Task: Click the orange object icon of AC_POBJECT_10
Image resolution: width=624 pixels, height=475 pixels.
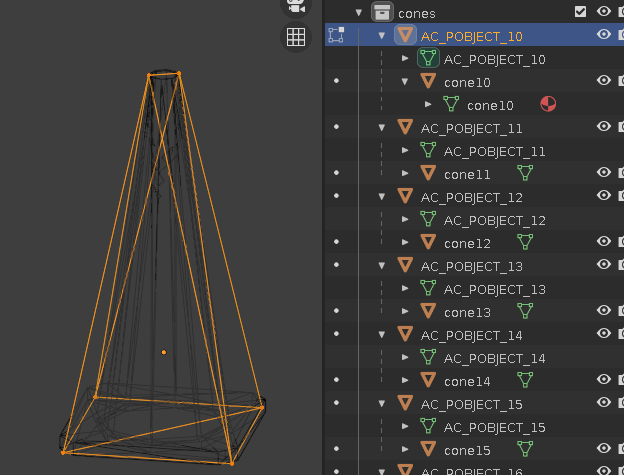Action: (405, 35)
